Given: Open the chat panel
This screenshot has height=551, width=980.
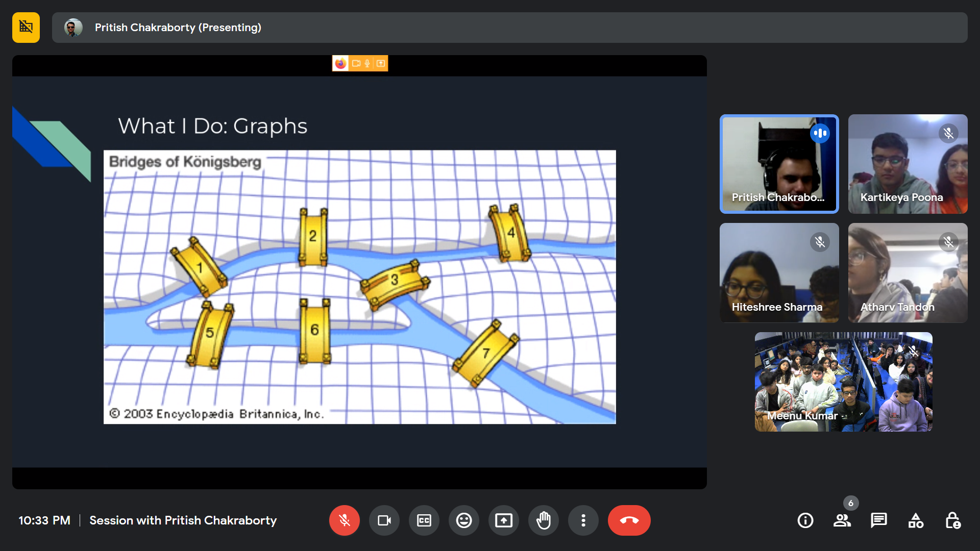Looking at the screenshot, I should point(879,520).
